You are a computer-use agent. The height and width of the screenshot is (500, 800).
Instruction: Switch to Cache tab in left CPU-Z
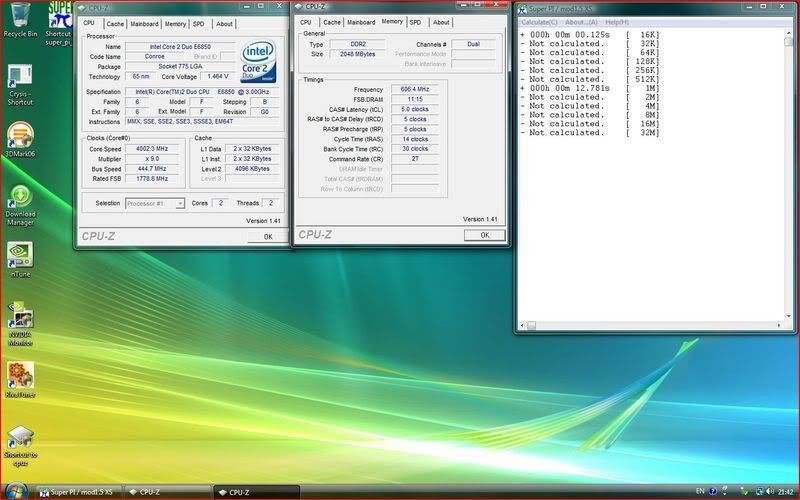[115, 24]
